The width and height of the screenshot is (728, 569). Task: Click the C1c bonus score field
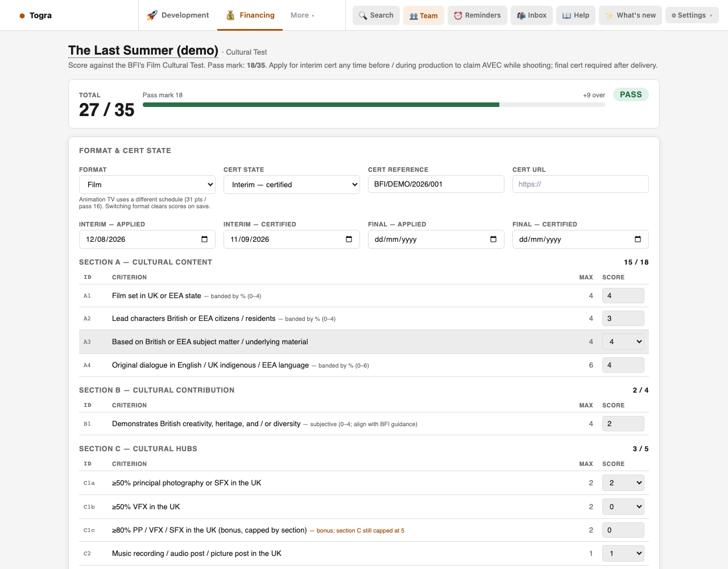pos(623,530)
